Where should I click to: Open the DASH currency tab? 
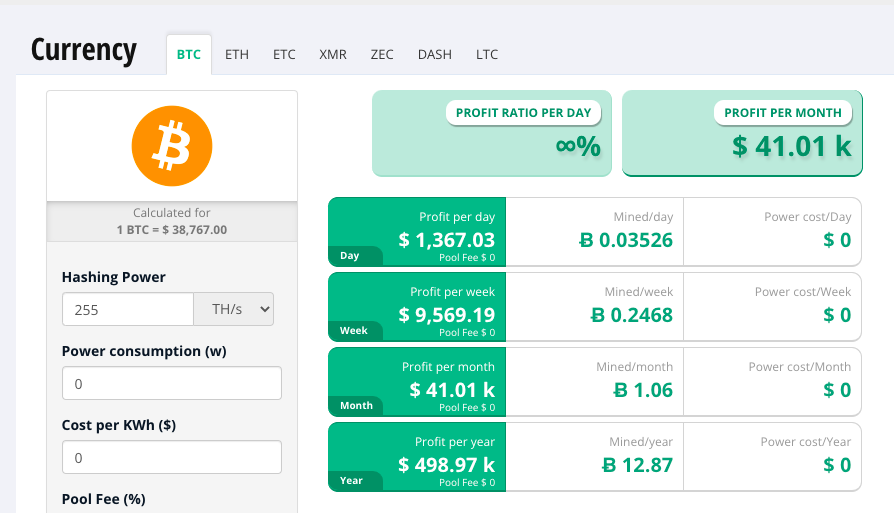pos(434,55)
